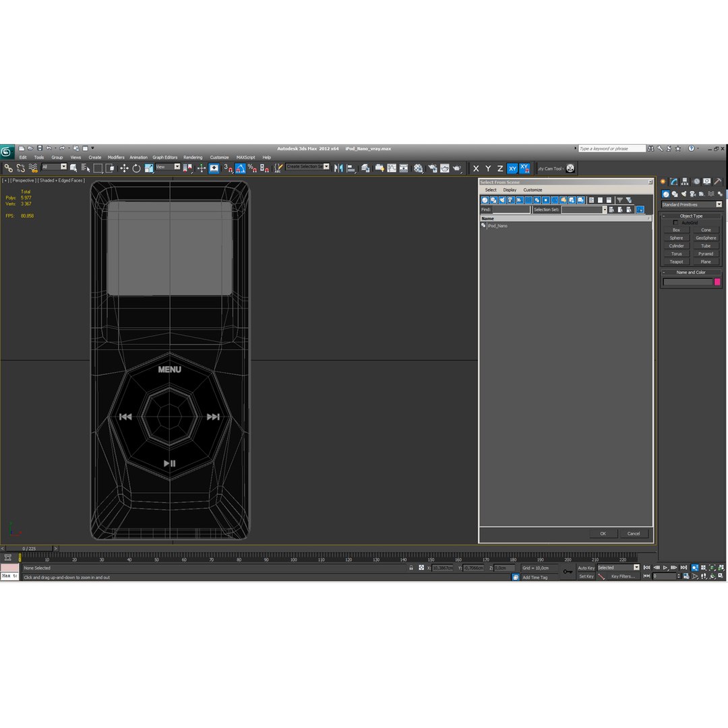This screenshot has height=728, width=728.
Task: Click the Mirror tool icon
Action: pyautogui.click(x=338, y=168)
